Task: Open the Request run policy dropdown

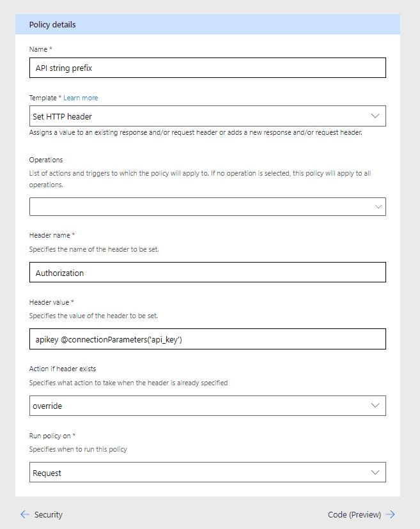Action: tap(208, 472)
